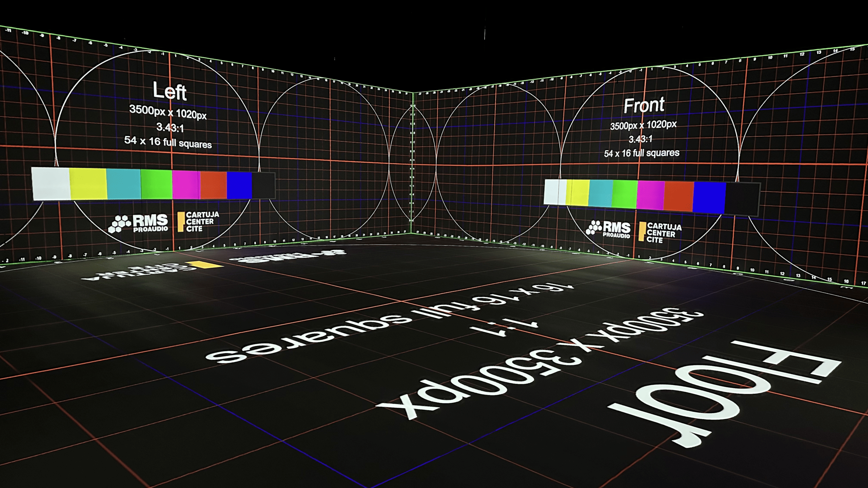
Task: Click the blue swatch on left wall color bars
Action: (x=239, y=185)
